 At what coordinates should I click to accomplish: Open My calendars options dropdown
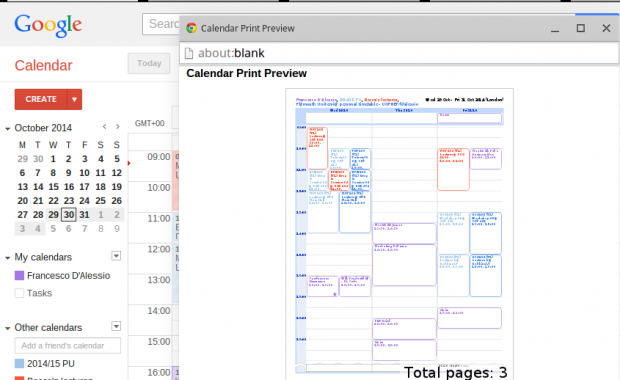pos(116,256)
